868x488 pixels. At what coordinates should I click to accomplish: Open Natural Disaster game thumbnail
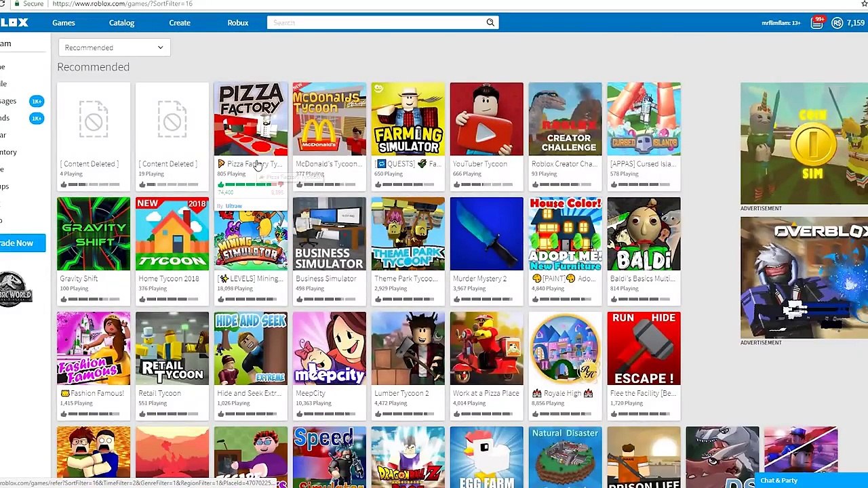[566, 457]
